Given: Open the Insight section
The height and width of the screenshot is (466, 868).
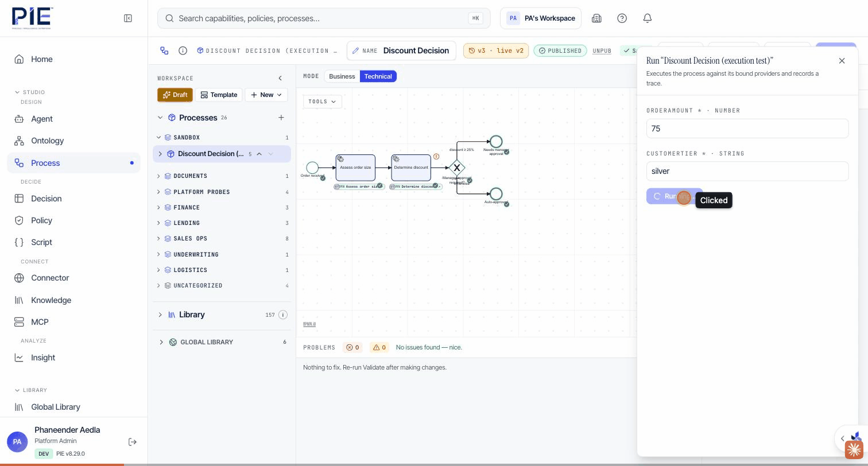Looking at the screenshot, I should [x=73, y=358].
